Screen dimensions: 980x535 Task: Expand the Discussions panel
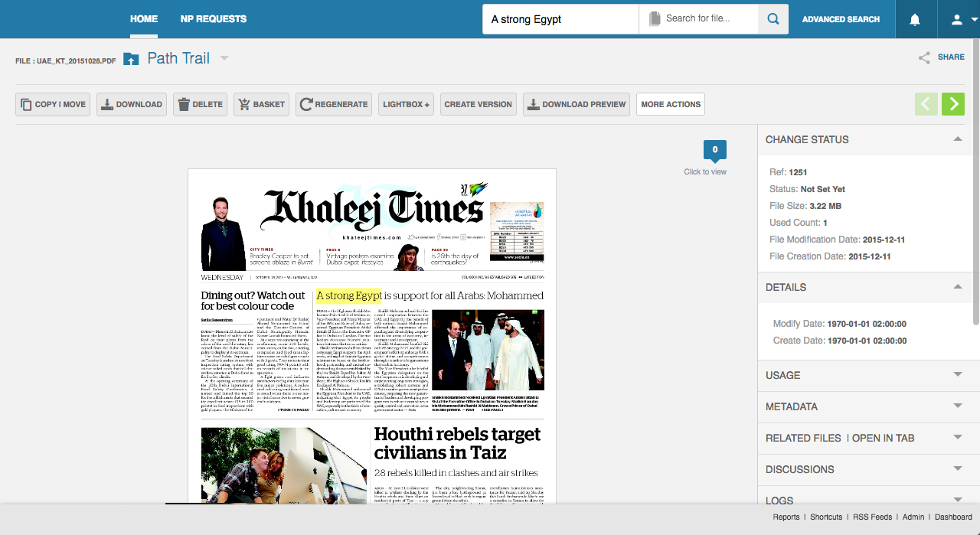pos(958,469)
